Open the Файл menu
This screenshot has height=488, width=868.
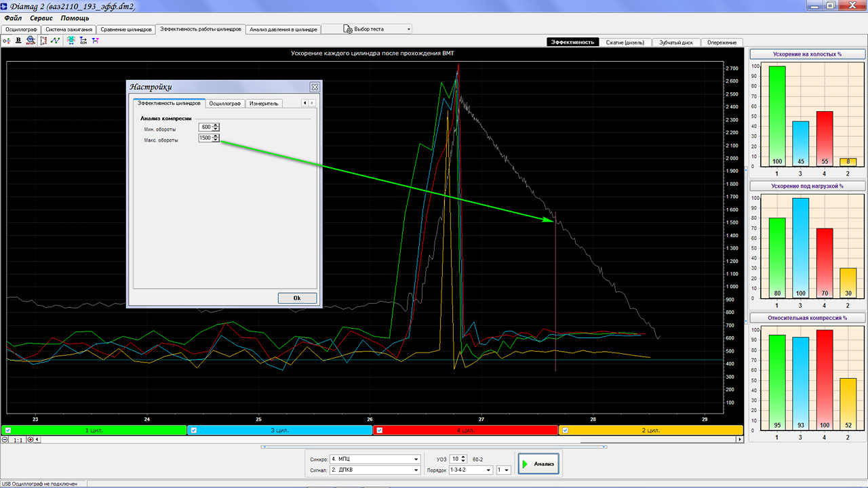click(x=14, y=18)
